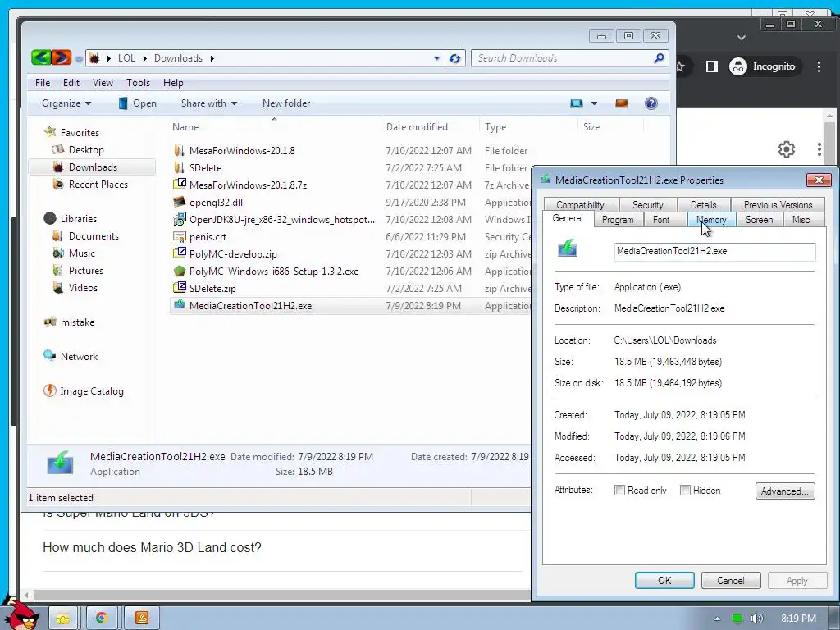This screenshot has height=630, width=840.
Task: Click the search magnifier icon in Search Downloads
Action: click(659, 58)
